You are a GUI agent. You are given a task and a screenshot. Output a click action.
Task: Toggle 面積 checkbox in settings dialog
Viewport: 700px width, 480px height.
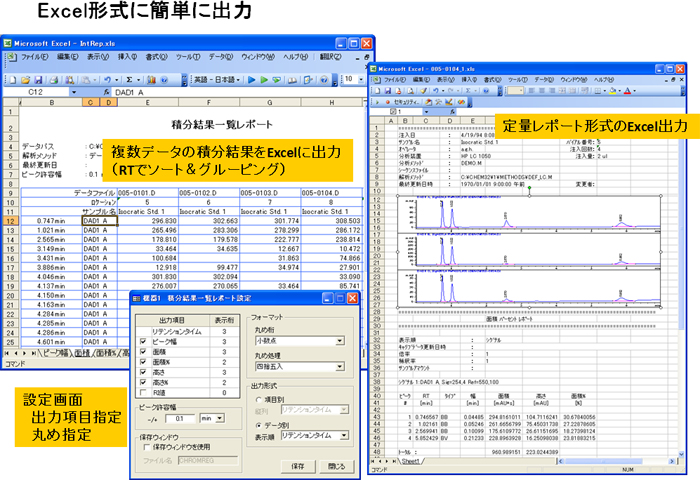143,352
